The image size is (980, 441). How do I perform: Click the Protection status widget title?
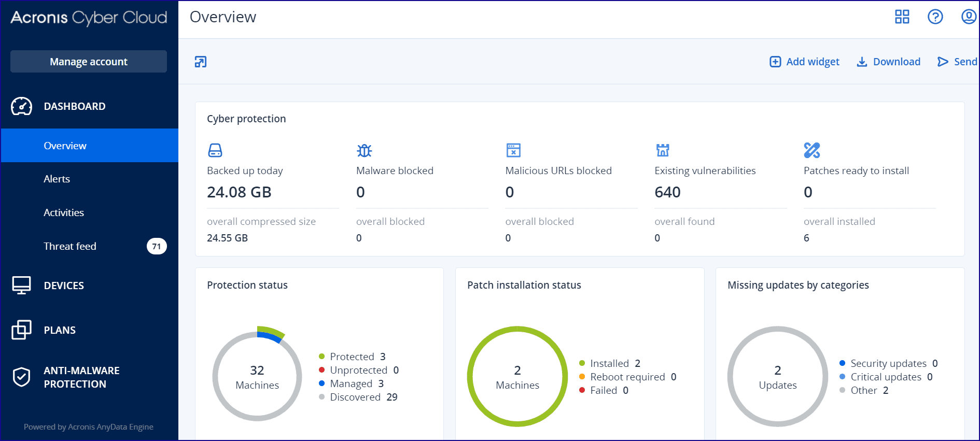pos(247,285)
